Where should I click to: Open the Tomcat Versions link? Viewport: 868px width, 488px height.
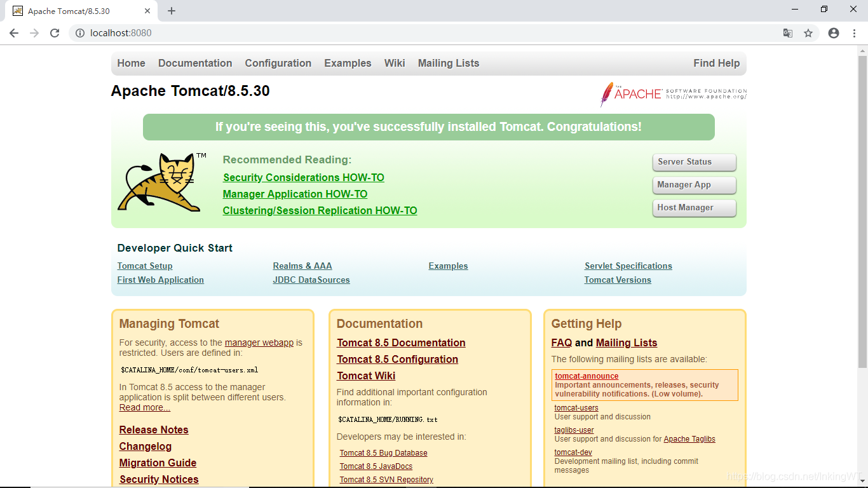pyautogui.click(x=618, y=280)
